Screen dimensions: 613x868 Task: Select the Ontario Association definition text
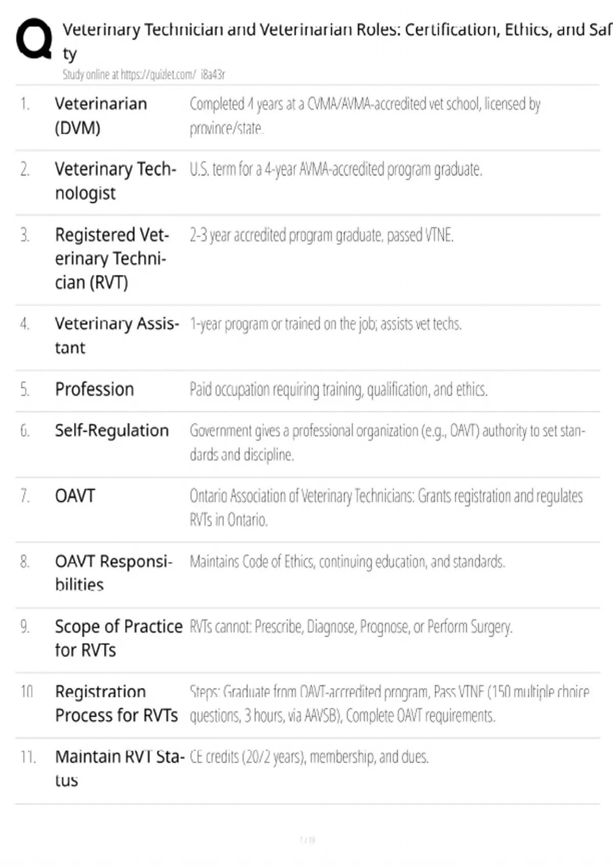(386, 508)
